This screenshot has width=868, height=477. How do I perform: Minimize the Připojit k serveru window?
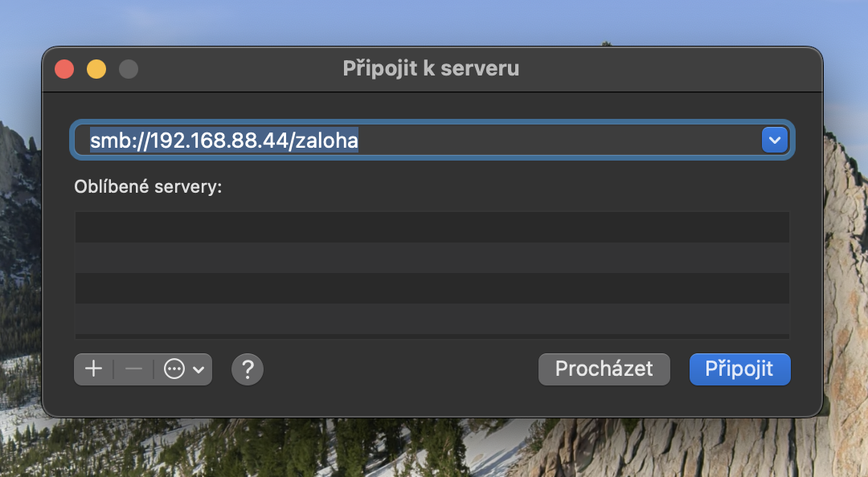pos(96,69)
